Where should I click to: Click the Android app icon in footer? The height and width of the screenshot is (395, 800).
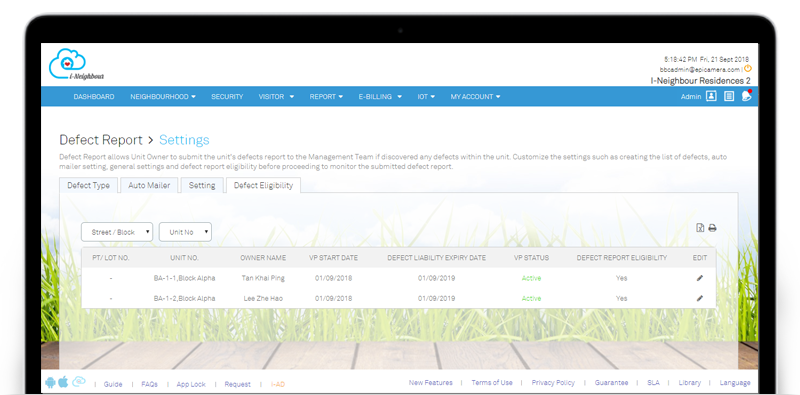tap(50, 382)
